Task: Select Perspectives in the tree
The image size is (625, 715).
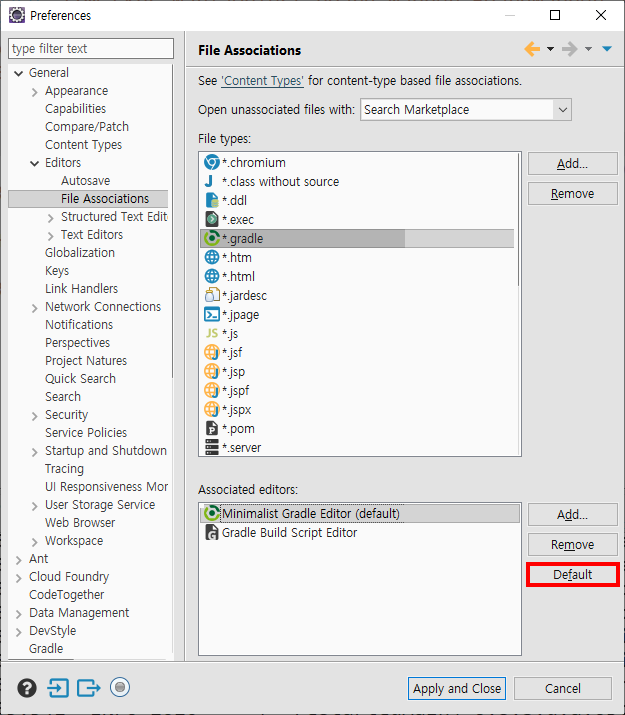Action: tap(77, 342)
